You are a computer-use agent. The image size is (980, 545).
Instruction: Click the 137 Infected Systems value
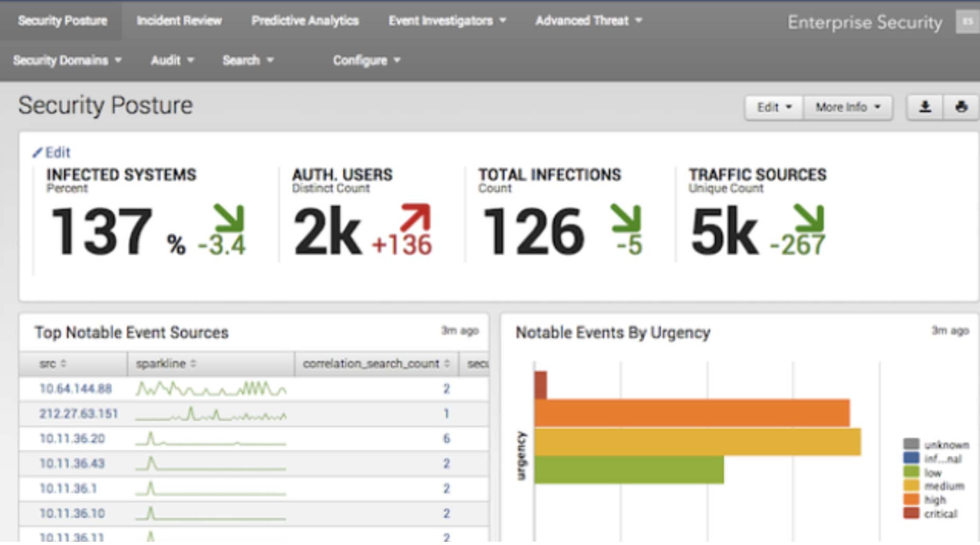click(101, 231)
